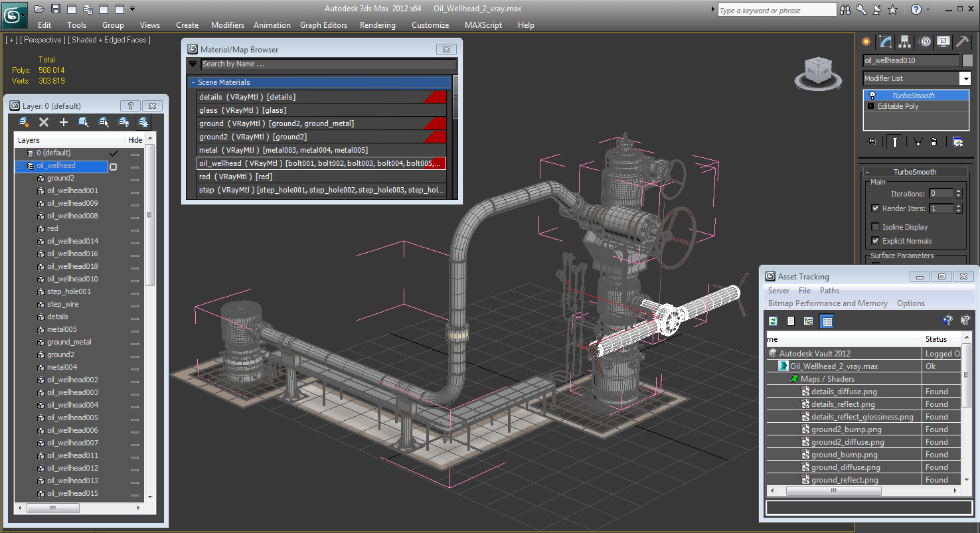Screen dimensions: 980x533
Task: Click the Search by Name field
Action: point(329,64)
